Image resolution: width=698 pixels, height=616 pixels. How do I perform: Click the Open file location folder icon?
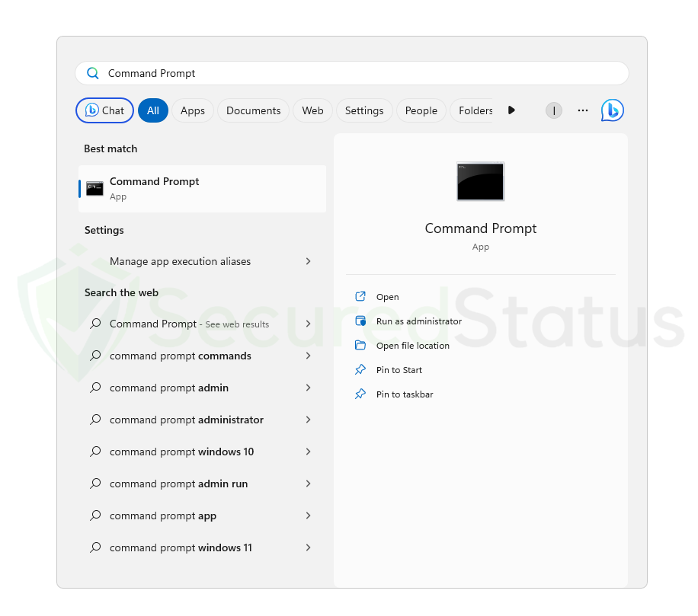click(x=360, y=346)
